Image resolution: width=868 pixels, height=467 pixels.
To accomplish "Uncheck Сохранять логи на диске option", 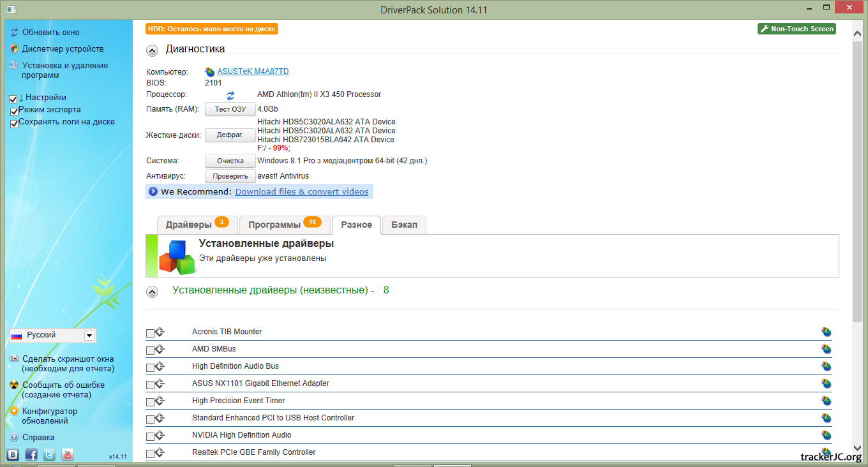I will tap(14, 124).
